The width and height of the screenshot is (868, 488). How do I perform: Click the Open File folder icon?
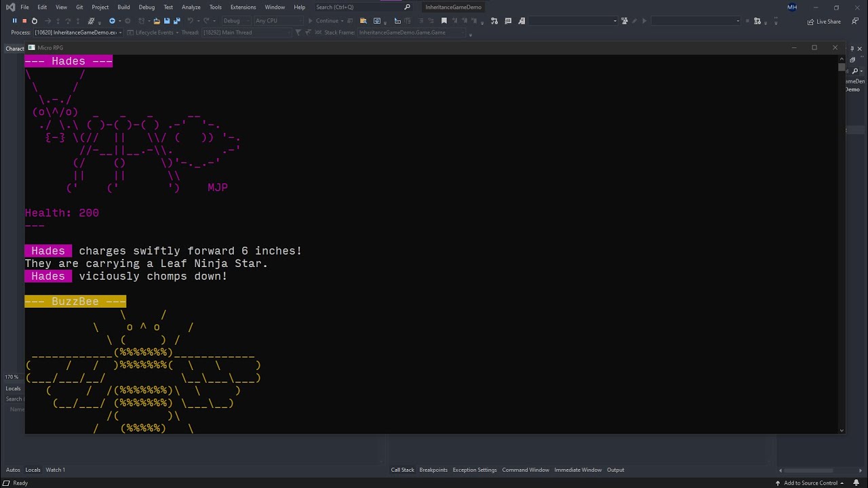[x=157, y=21]
